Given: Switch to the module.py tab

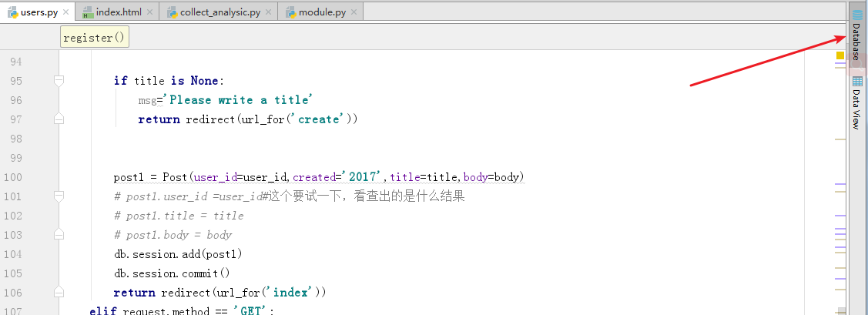Looking at the screenshot, I should (x=322, y=12).
